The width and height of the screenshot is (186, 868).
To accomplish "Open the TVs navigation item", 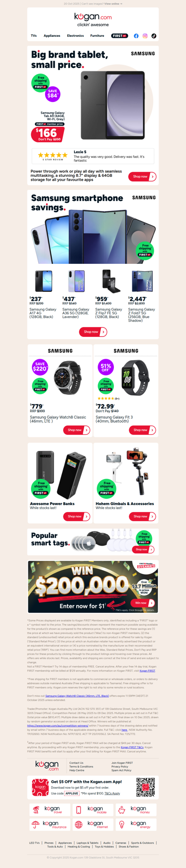I will [x=34, y=36].
